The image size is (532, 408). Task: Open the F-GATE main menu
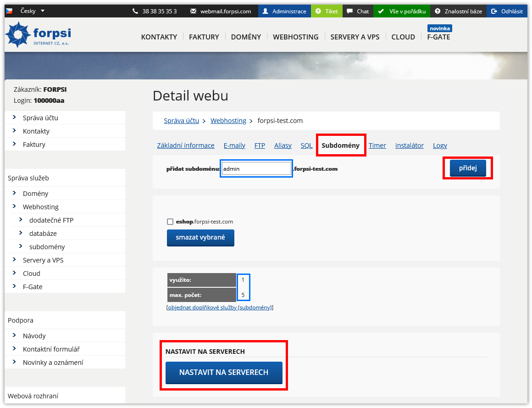pyautogui.click(x=439, y=37)
